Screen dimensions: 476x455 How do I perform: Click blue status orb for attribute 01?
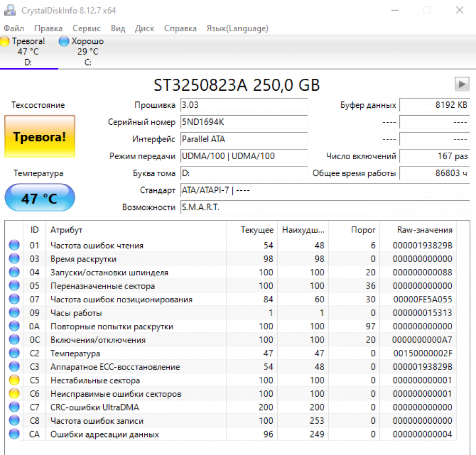pos(14,245)
